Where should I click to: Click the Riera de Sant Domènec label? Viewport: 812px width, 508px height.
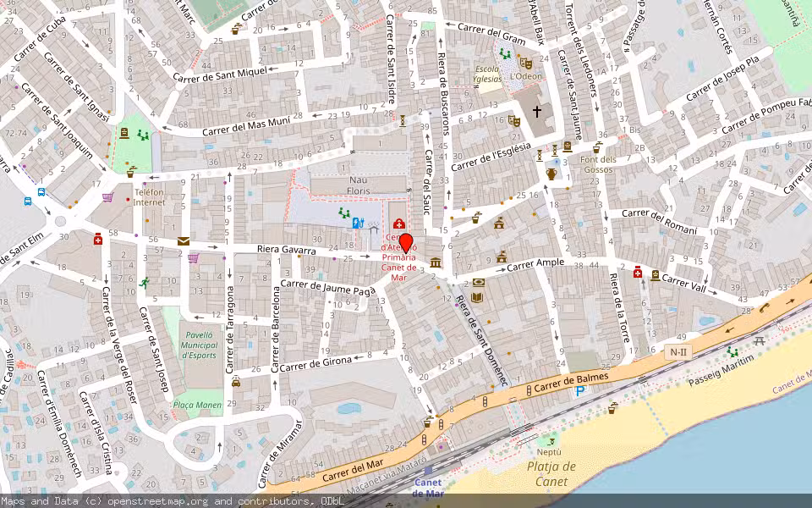481,341
